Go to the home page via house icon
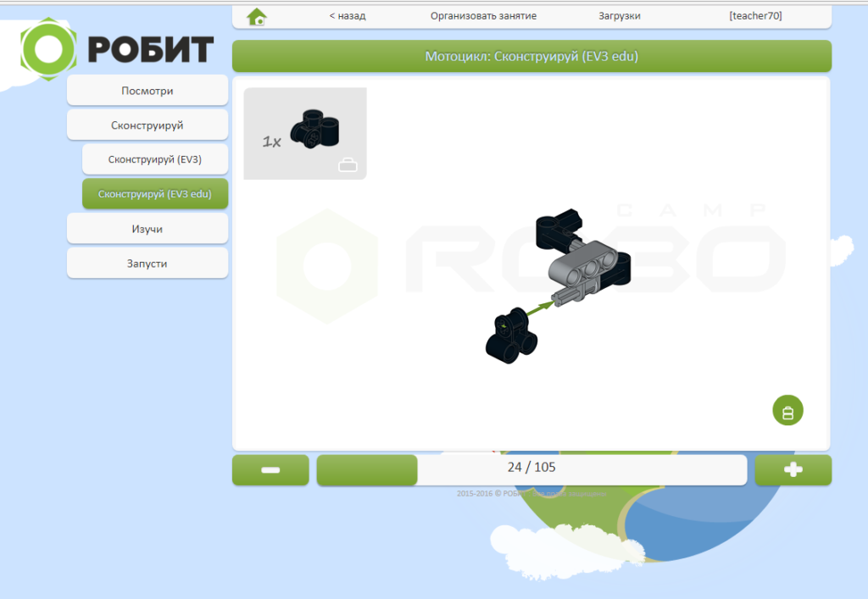 tap(257, 17)
